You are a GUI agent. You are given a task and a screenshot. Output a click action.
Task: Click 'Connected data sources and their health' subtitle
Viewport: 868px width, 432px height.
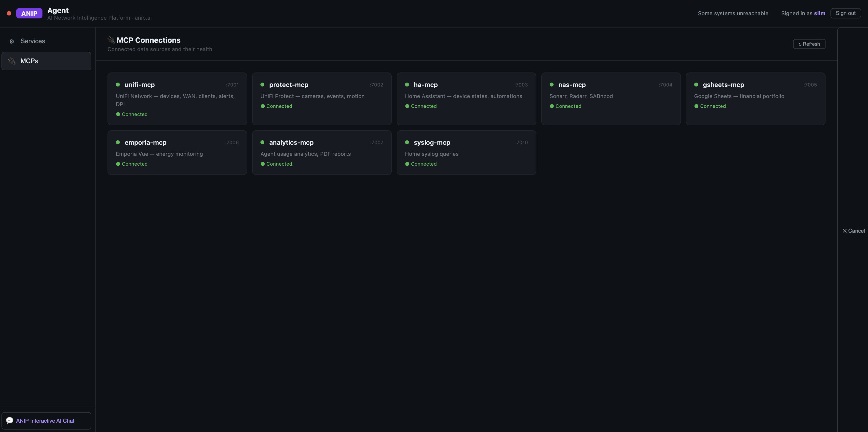160,49
